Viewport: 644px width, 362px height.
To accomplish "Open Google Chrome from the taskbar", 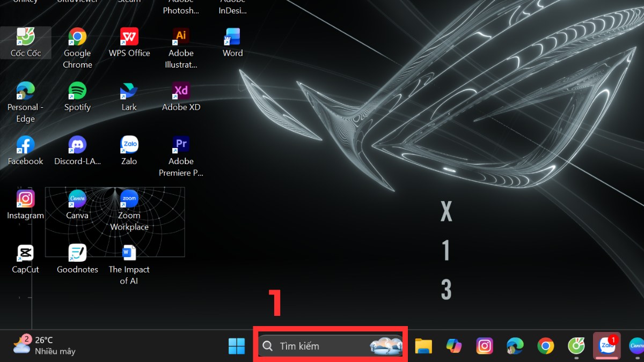I will point(546,346).
